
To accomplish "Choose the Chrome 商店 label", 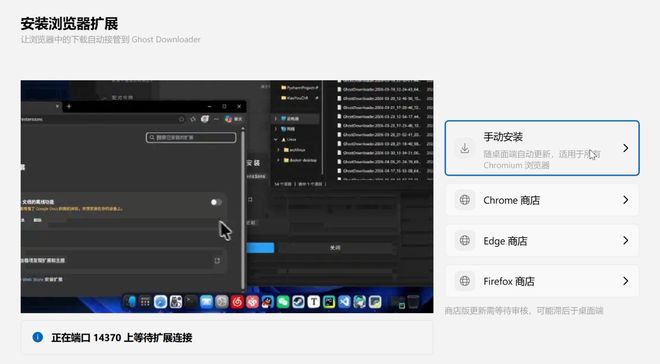I will [x=511, y=200].
